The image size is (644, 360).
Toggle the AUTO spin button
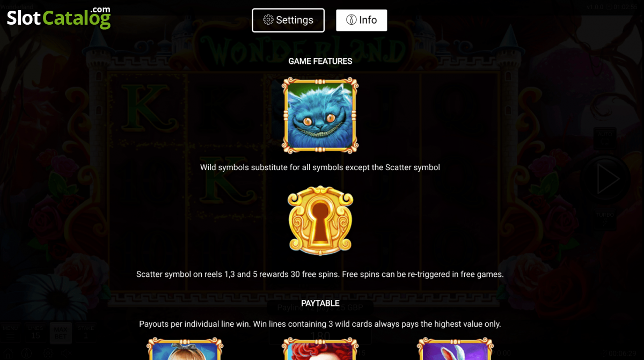(x=605, y=138)
